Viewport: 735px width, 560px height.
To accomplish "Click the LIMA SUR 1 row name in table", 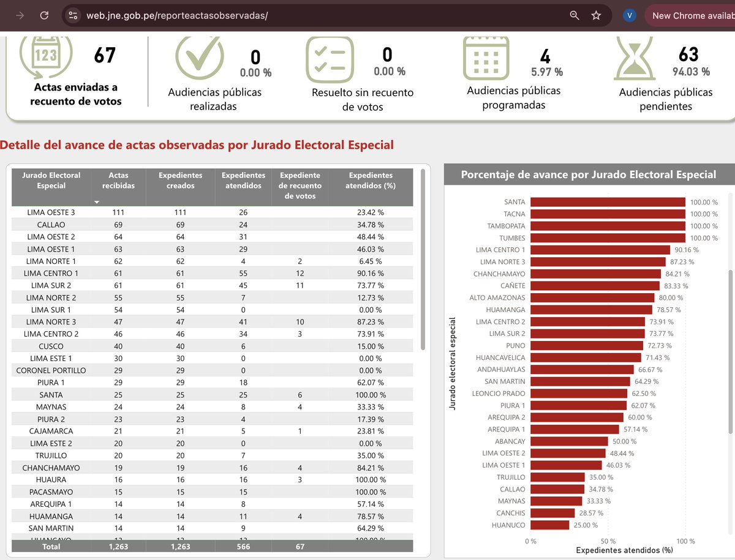I will 51,310.
